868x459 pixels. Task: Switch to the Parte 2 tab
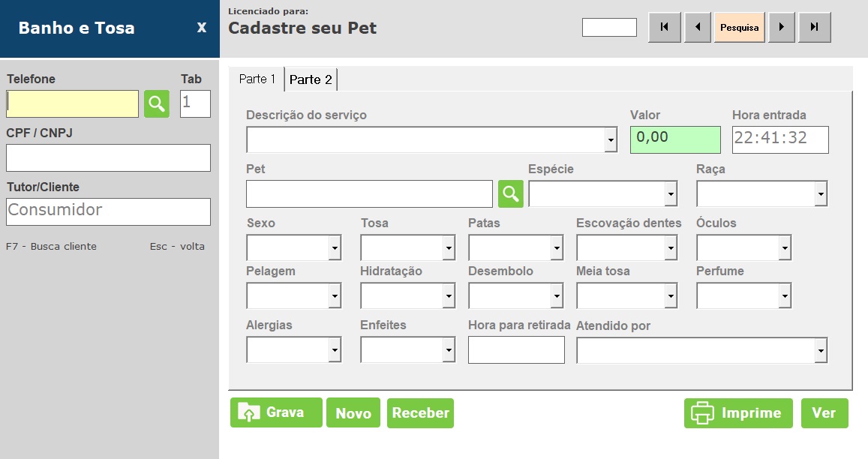point(311,79)
